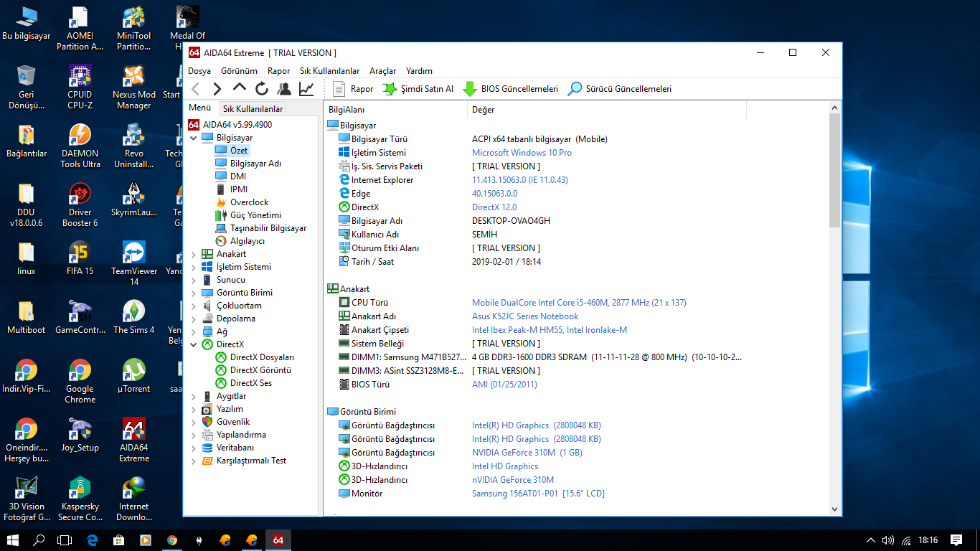
Task: Go forward with the toolbar right arrow
Action: click(217, 89)
